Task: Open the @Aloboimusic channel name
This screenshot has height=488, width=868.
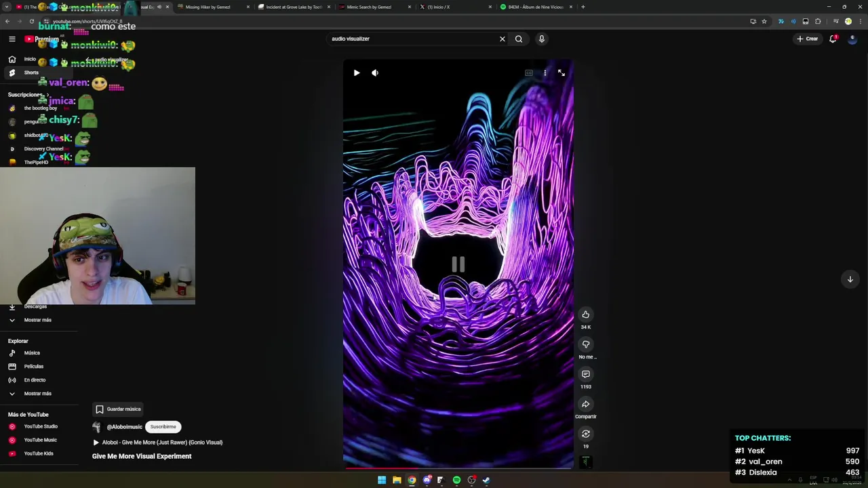Action: click(125, 427)
